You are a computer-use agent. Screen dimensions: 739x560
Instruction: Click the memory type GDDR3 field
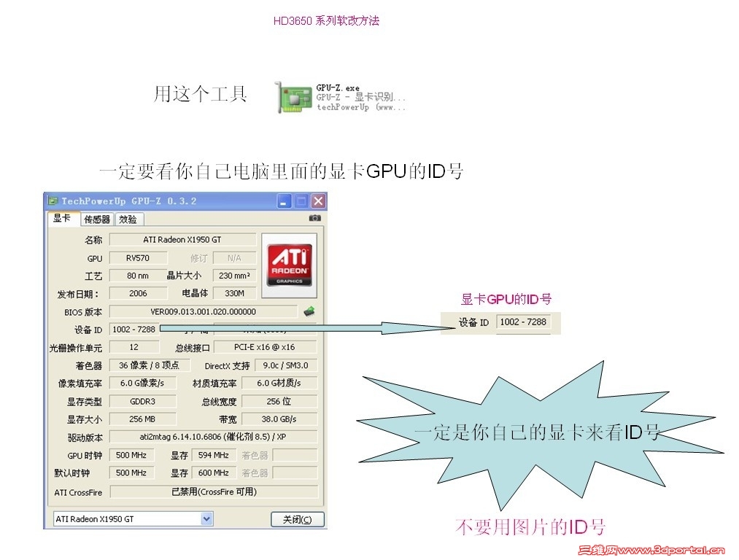[143, 401]
